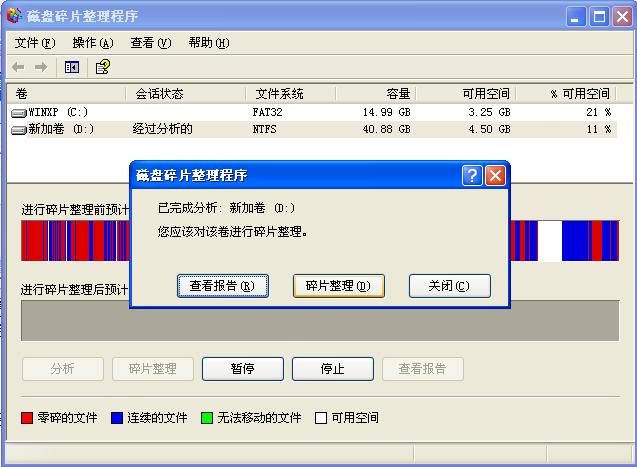Click the 11 % free space value
The image size is (637, 467).
click(x=598, y=130)
